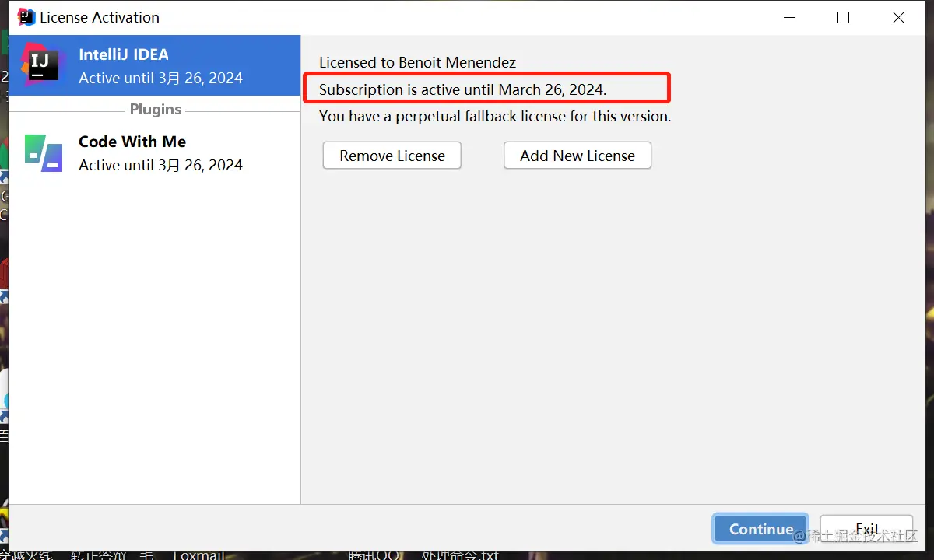Select the Code With Me plugin entry
Screen dimensions: 934x560
click(x=154, y=153)
